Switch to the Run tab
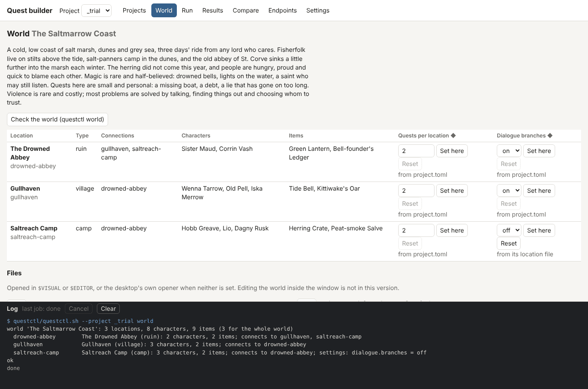 187,10
